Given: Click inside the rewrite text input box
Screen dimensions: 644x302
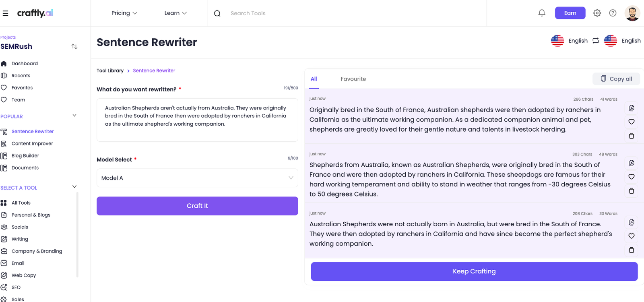Looking at the screenshot, I should pyautogui.click(x=197, y=120).
